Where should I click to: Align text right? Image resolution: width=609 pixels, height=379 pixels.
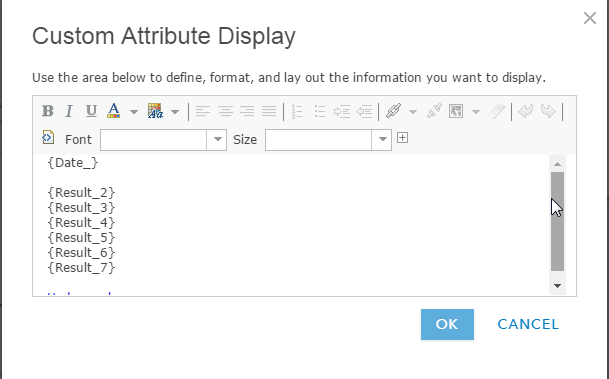pos(247,111)
